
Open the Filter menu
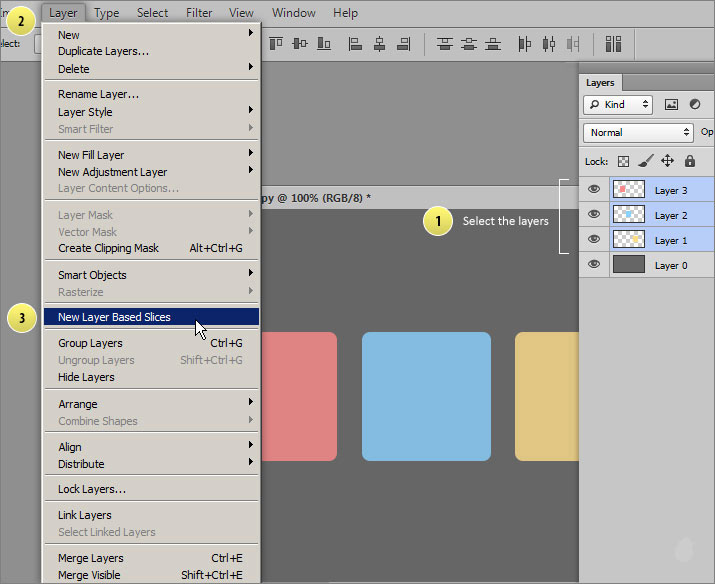199,13
